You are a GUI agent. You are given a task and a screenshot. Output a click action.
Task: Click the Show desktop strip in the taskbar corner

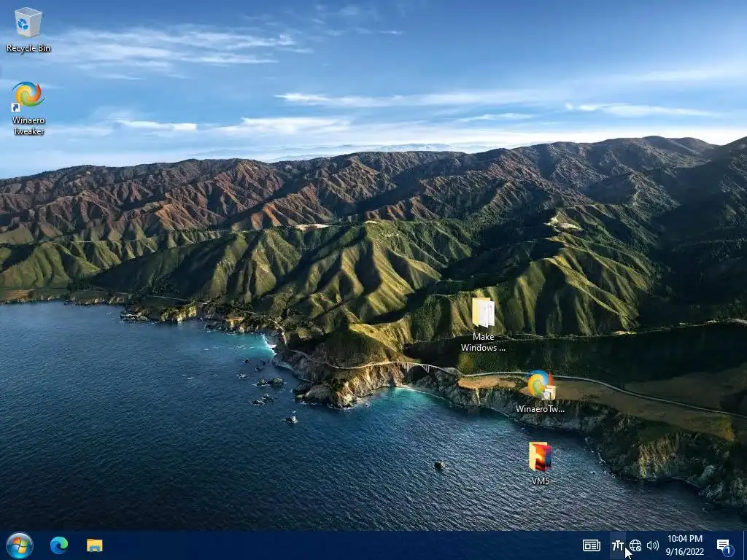(745, 545)
